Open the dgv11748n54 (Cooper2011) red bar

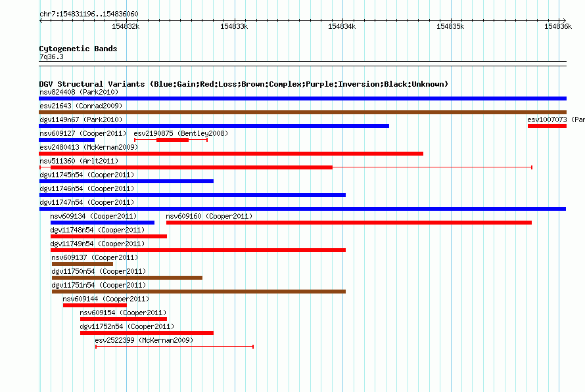[108, 236]
